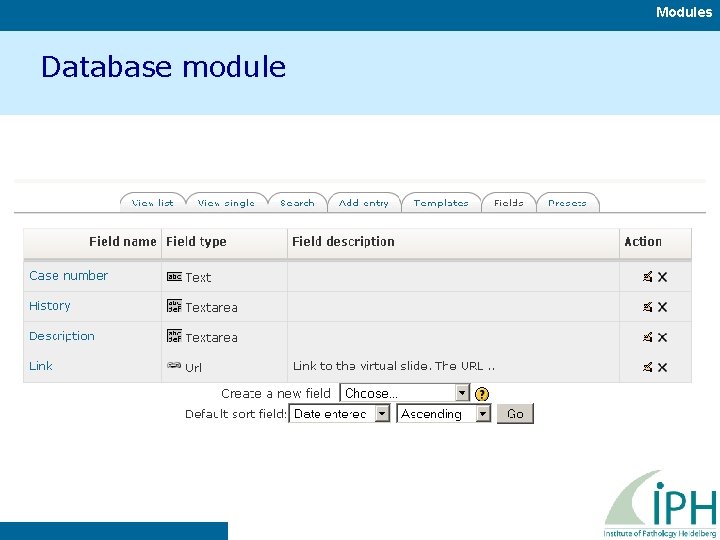720x540 pixels.
Task: Edit the Case number field
Action: pos(647,277)
